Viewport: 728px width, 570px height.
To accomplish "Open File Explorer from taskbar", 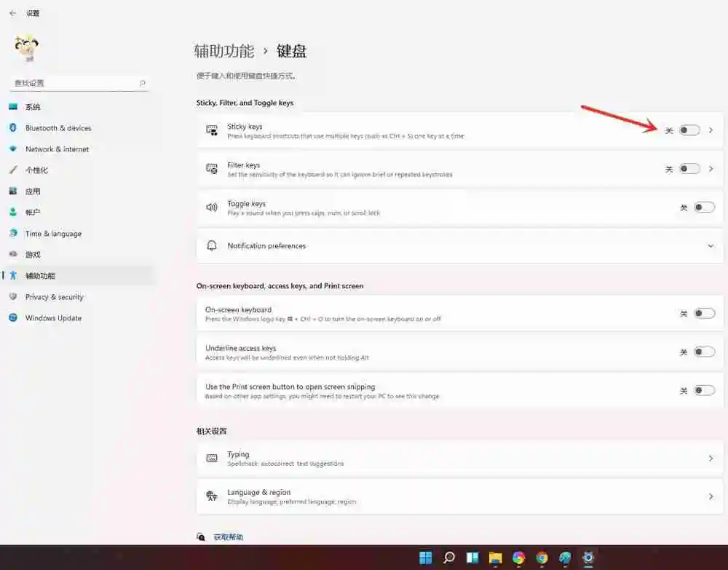I will (x=495, y=558).
